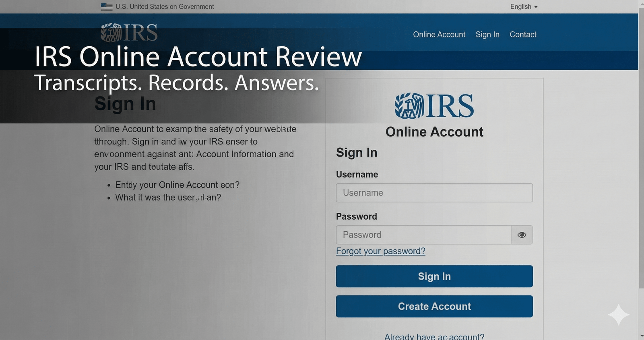The width and height of the screenshot is (644, 340).
Task: Click the Create Account button
Action: 434,306
